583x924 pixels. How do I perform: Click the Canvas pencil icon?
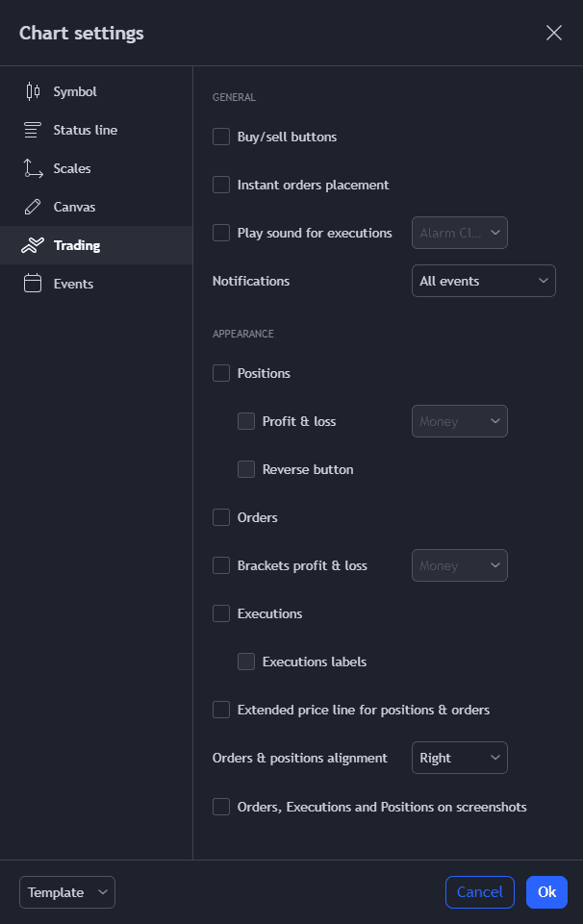pyautogui.click(x=33, y=207)
